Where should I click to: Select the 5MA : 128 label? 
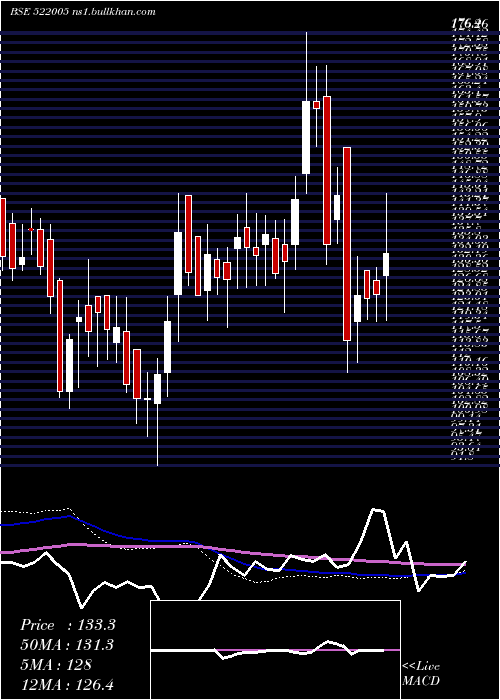[56, 664]
